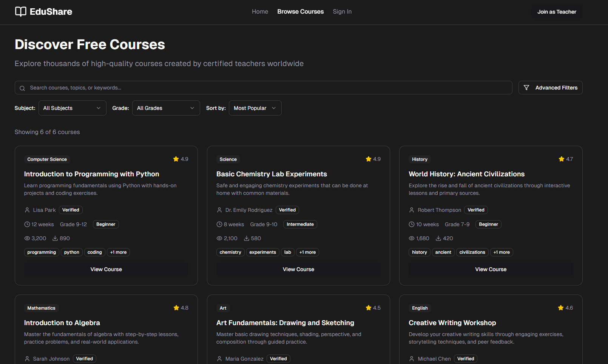Click the eye views icon showing 3,200
This screenshot has width=608, height=364.
coord(27,238)
